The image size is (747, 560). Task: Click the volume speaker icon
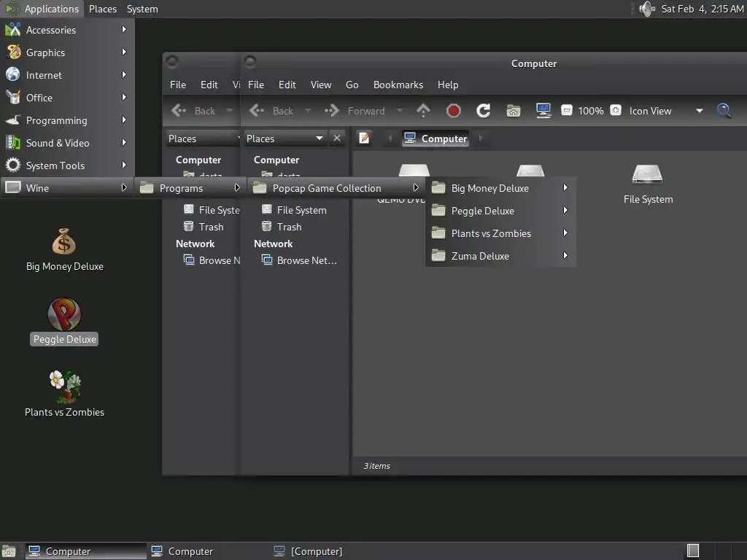(647, 9)
